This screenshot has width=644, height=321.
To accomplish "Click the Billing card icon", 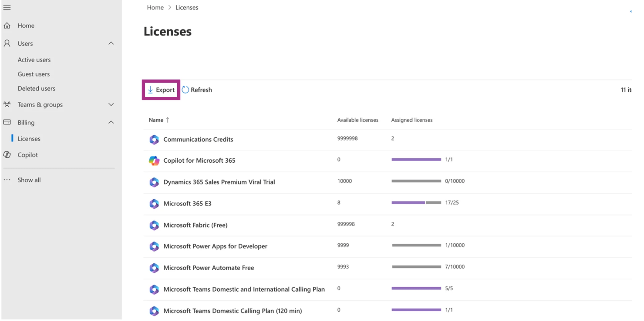I will 7,122.
